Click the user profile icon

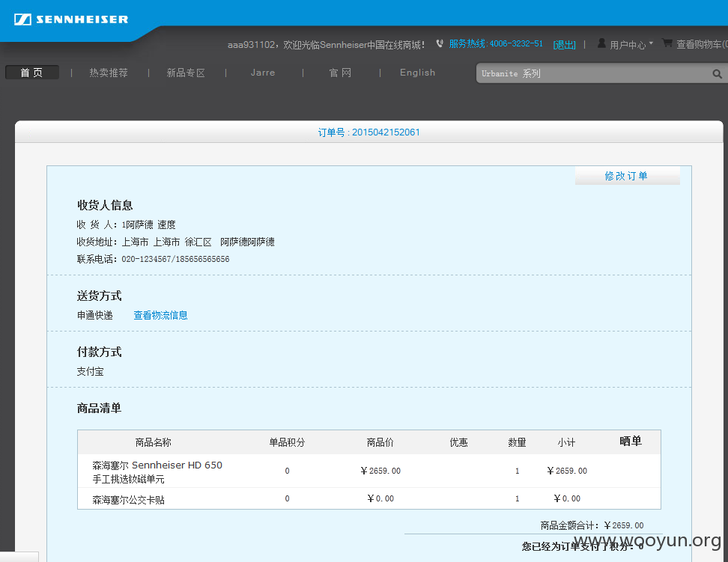tap(601, 43)
